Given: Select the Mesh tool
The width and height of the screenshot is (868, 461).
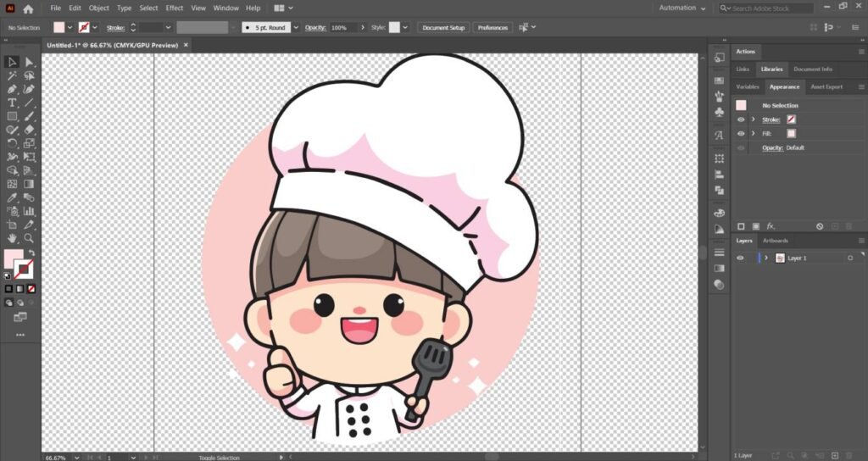Looking at the screenshot, I should click(12, 184).
